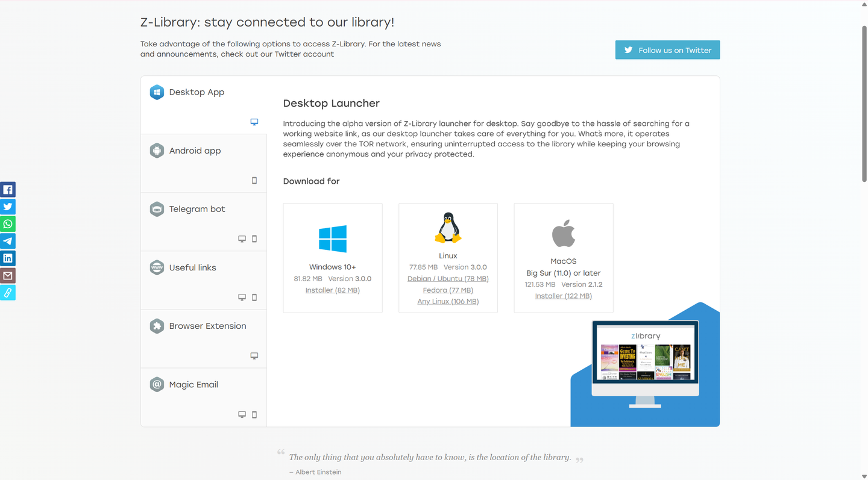Download the Debian / Ubuntu (78 MB) package
This screenshot has width=868, height=480.
point(448,279)
